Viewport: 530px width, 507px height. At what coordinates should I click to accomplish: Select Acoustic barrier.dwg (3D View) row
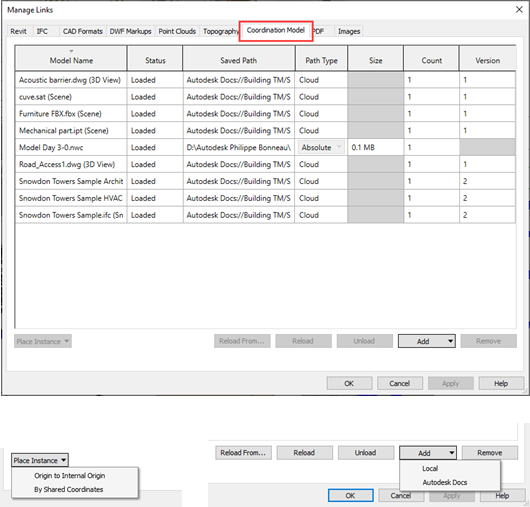(265, 80)
